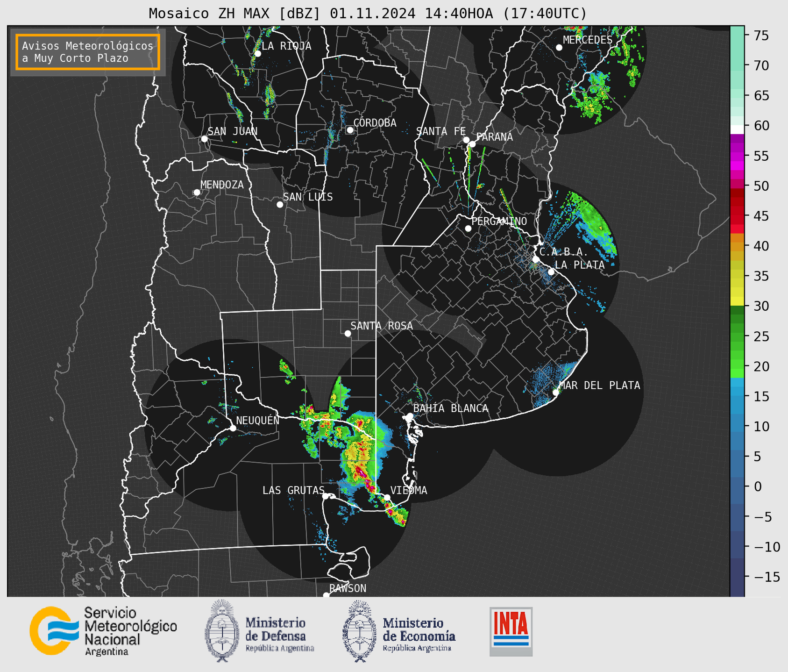
Task: Click the NEUQUÉN city marker dot
Action: (x=233, y=428)
